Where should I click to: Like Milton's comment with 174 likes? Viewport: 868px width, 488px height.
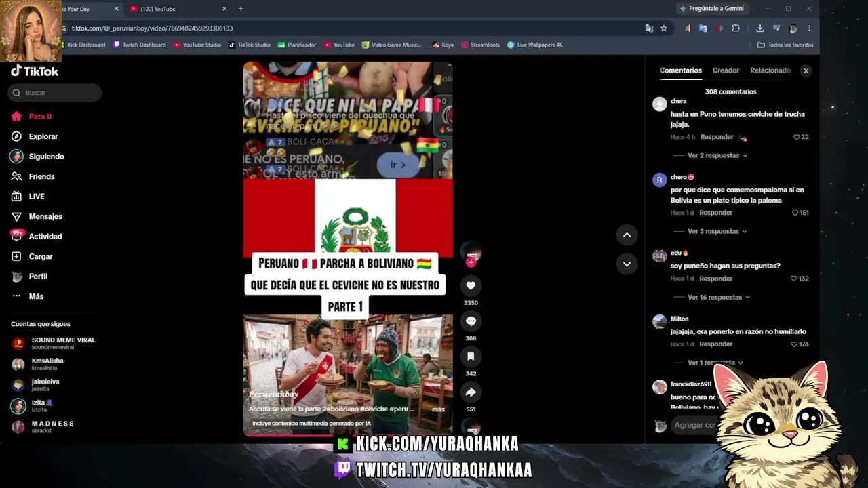795,344
